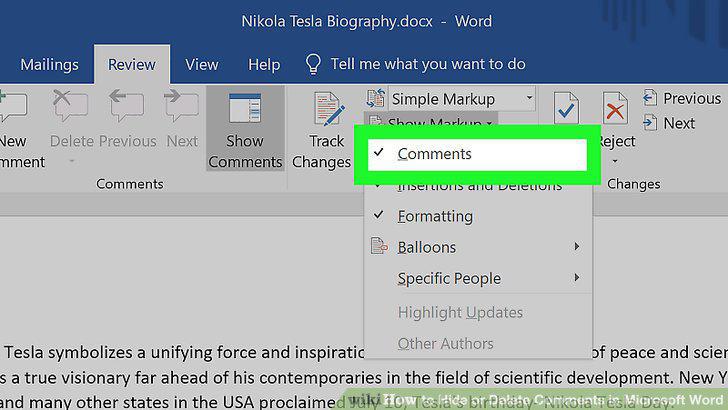Open the View ribbon tab
This screenshot has width=728, height=410.
tap(202, 65)
